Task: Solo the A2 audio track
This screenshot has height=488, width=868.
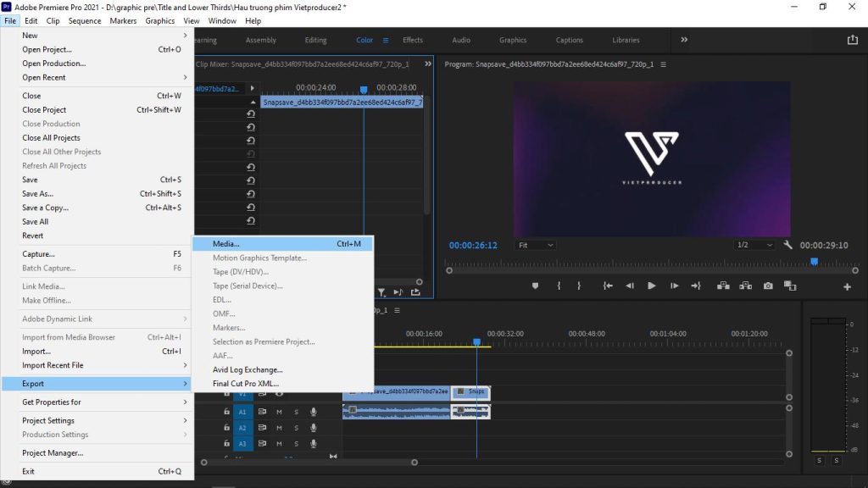Action: point(297,428)
